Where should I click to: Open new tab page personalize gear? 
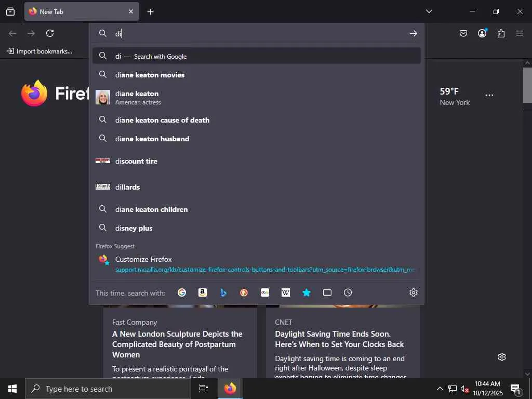[x=502, y=357]
